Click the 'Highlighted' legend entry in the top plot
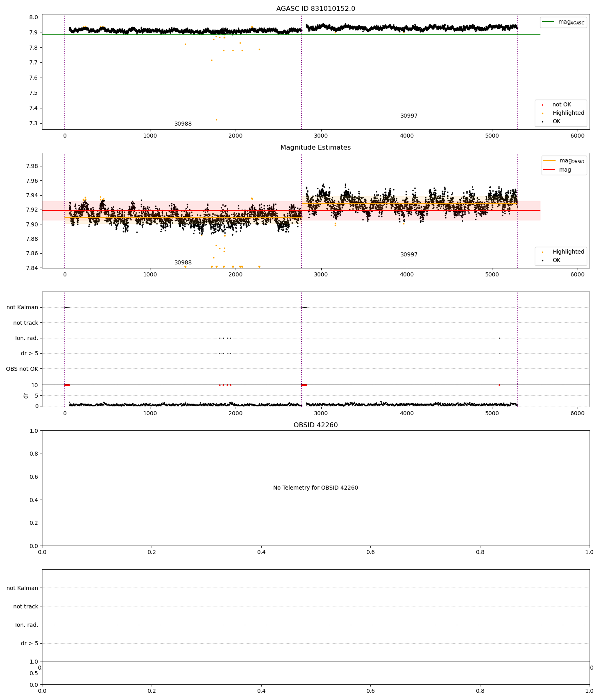The image size is (600, 700). pos(568,113)
